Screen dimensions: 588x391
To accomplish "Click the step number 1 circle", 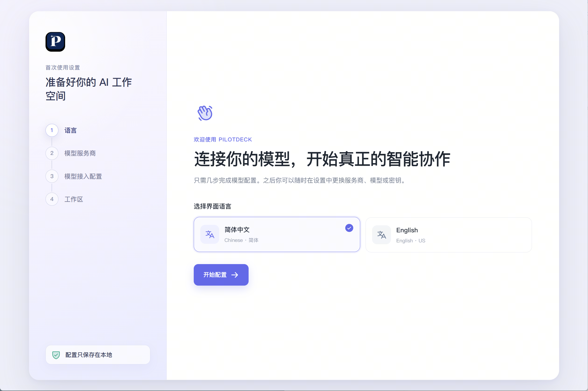I will tap(52, 130).
